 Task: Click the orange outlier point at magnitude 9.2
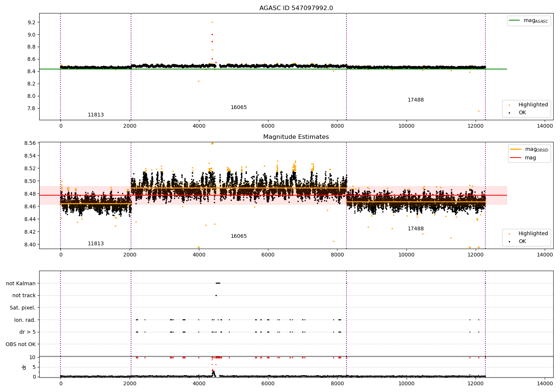coord(212,22)
